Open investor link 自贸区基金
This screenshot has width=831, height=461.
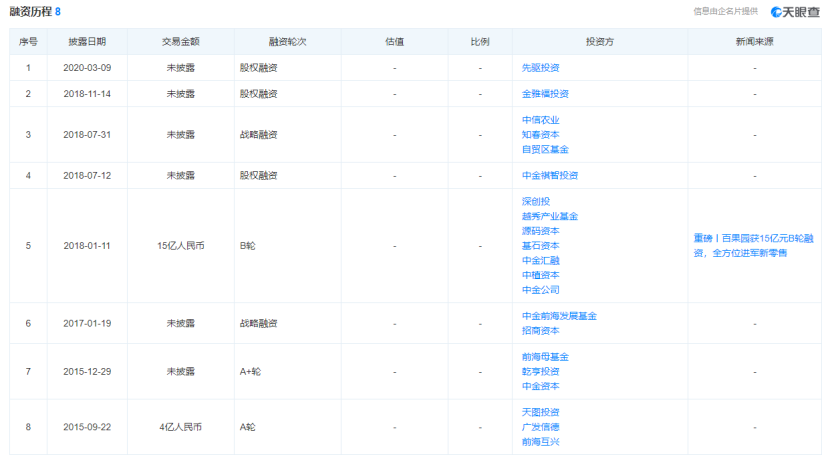[x=545, y=149]
